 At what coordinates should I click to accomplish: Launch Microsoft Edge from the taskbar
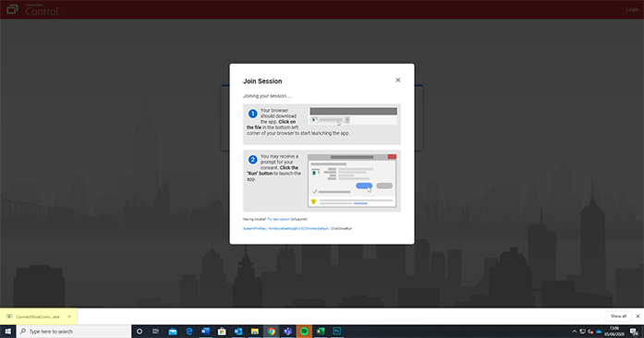(x=188, y=332)
